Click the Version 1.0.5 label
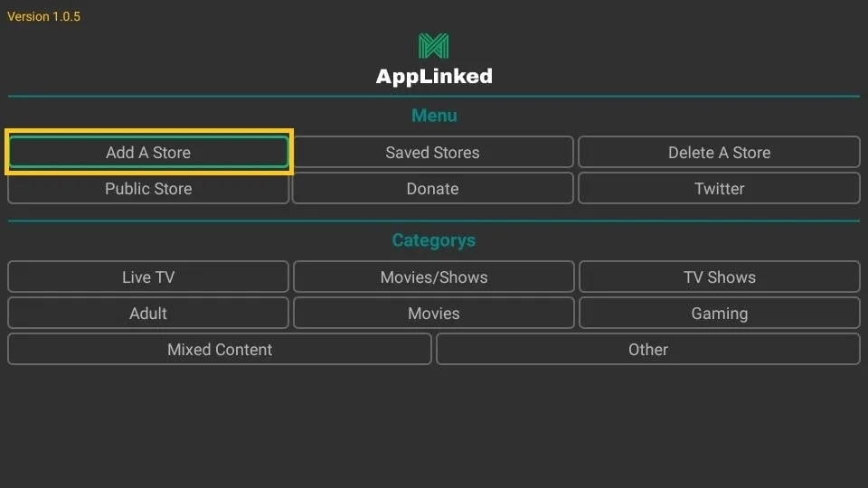This screenshot has width=868, height=488. [43, 16]
